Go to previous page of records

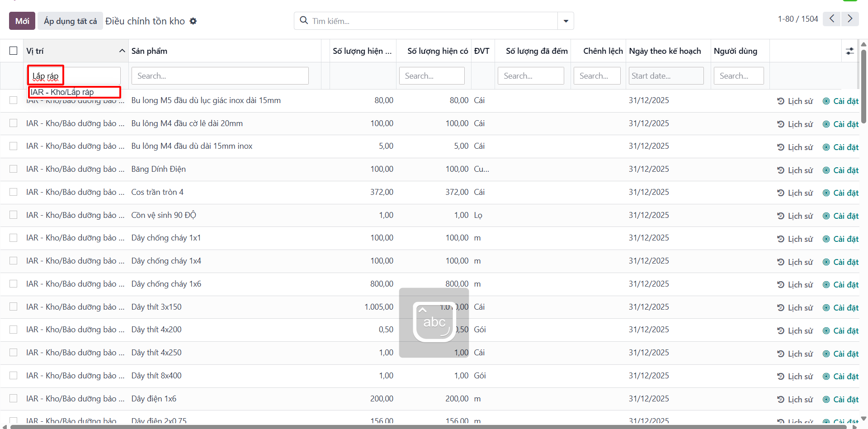point(832,19)
